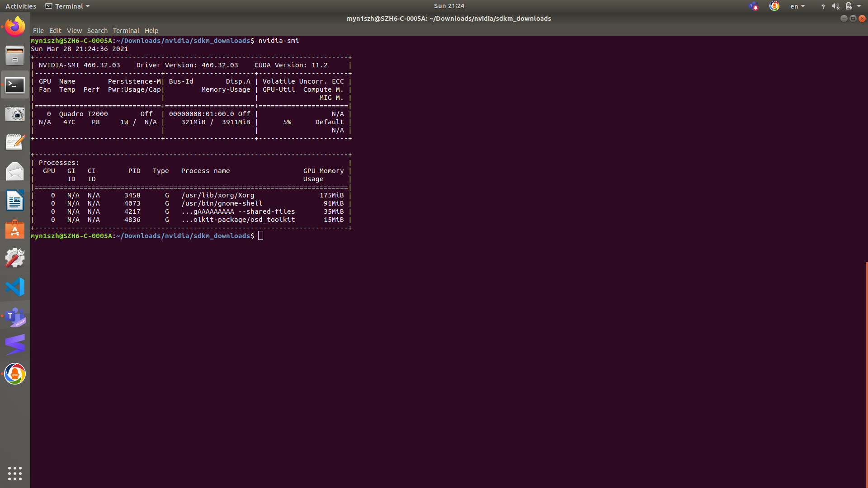Launch Sublime Text from the dock
The image size is (868, 488).
tap(15, 345)
